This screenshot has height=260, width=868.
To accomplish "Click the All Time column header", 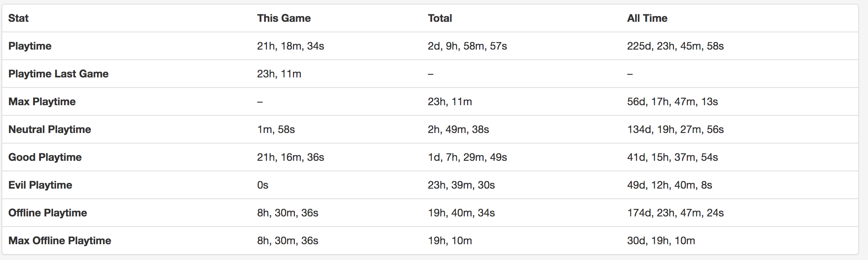I will [647, 18].
